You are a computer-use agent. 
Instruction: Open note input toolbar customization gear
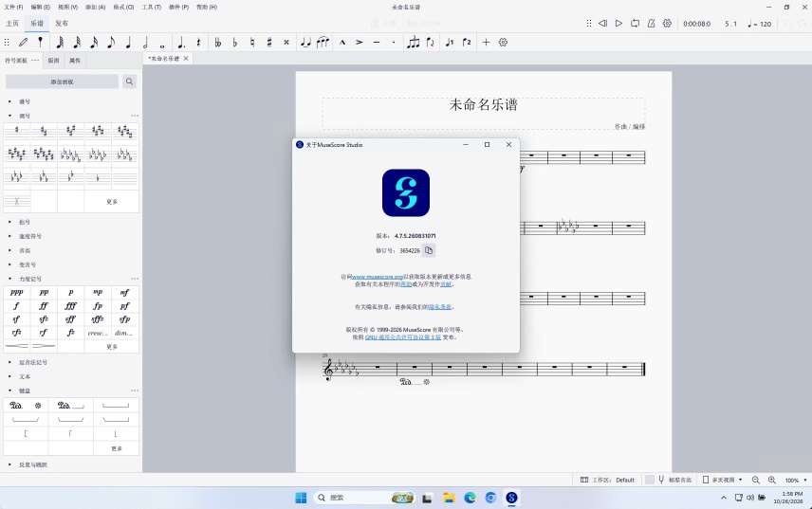503,43
